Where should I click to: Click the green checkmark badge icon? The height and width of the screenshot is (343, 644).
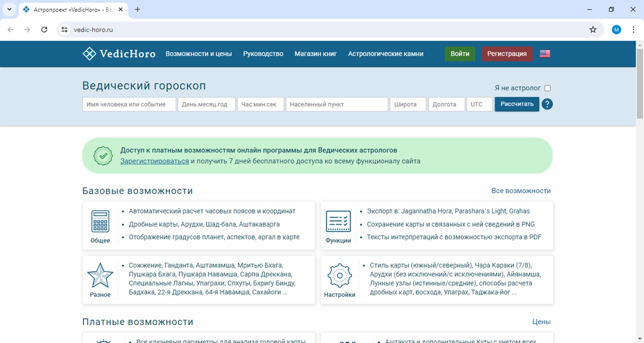point(103,156)
